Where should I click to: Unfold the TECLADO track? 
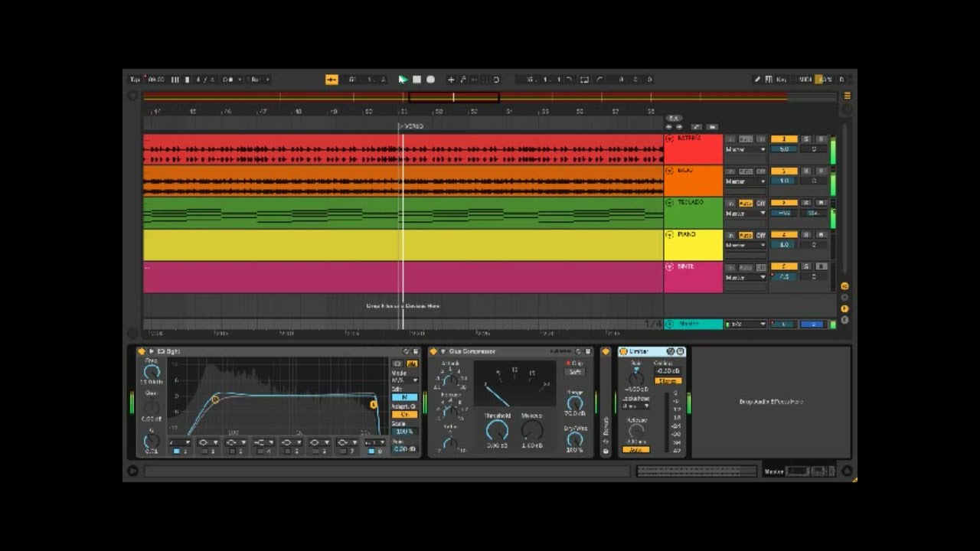(x=670, y=203)
